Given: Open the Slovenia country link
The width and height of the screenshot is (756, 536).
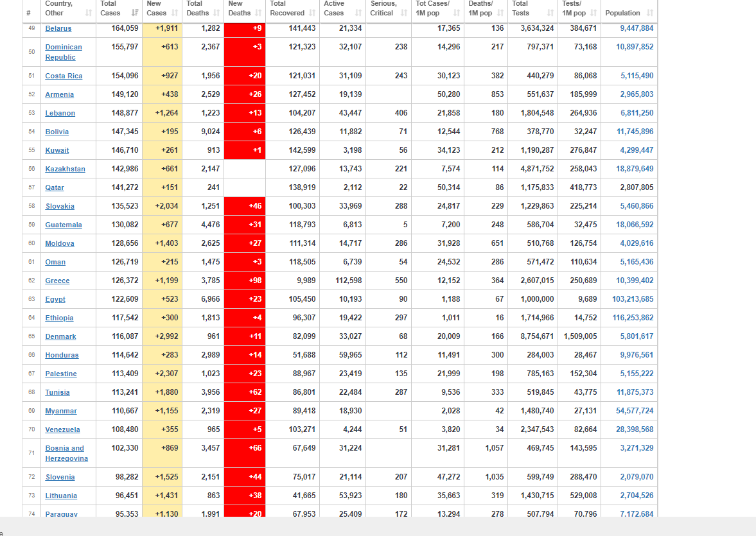Looking at the screenshot, I should coord(60,477).
